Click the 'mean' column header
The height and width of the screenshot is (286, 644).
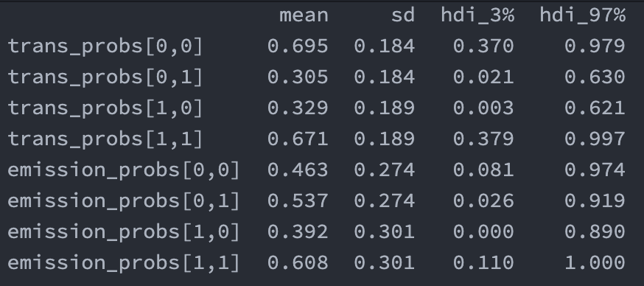tap(304, 15)
